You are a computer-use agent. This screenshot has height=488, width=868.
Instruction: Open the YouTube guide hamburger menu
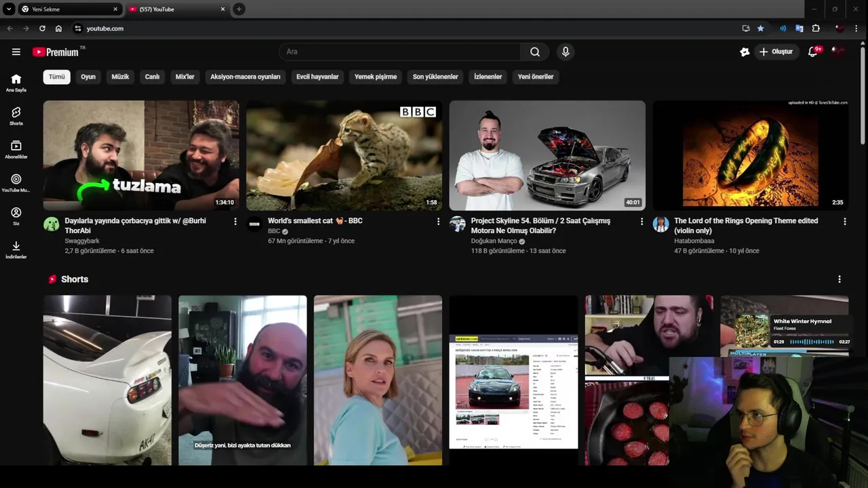coord(16,52)
